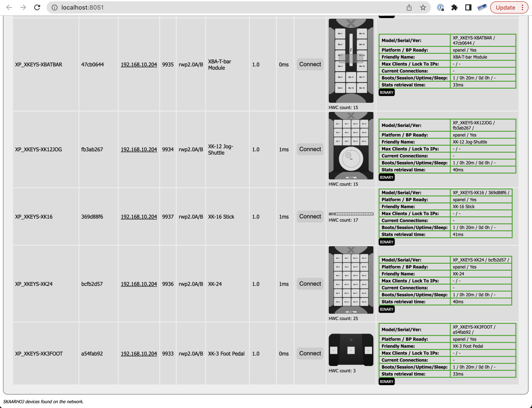Viewport: 532px width, 408px height.
Task: Click serial number 369d88f6
Action: 92,217
